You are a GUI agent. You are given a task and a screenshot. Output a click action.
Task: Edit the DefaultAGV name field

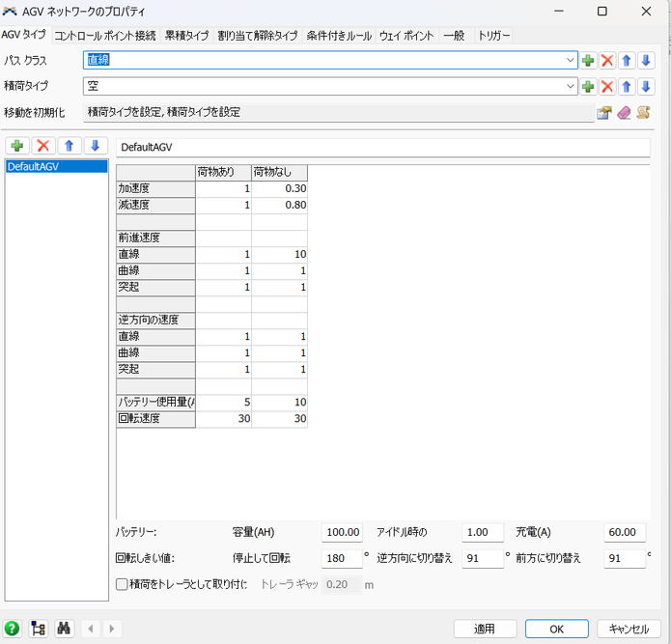click(x=383, y=147)
